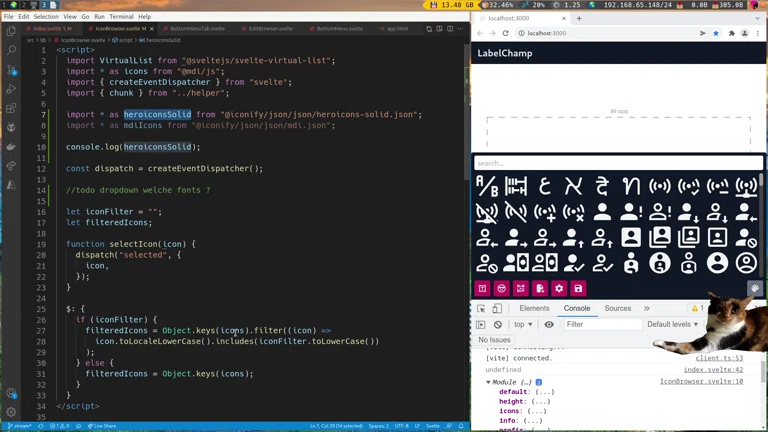Close the IconBrowser.svelte editor tab
Viewport: 768px width, 432px height.
click(151, 29)
